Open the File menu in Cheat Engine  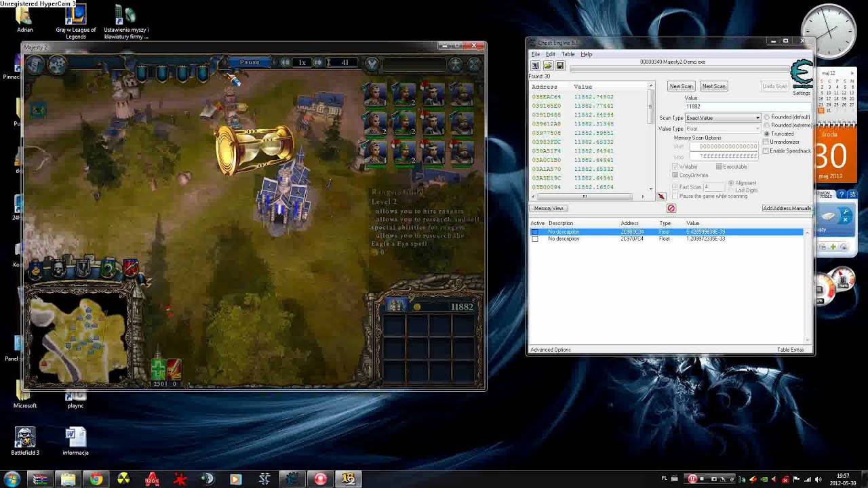click(x=536, y=54)
